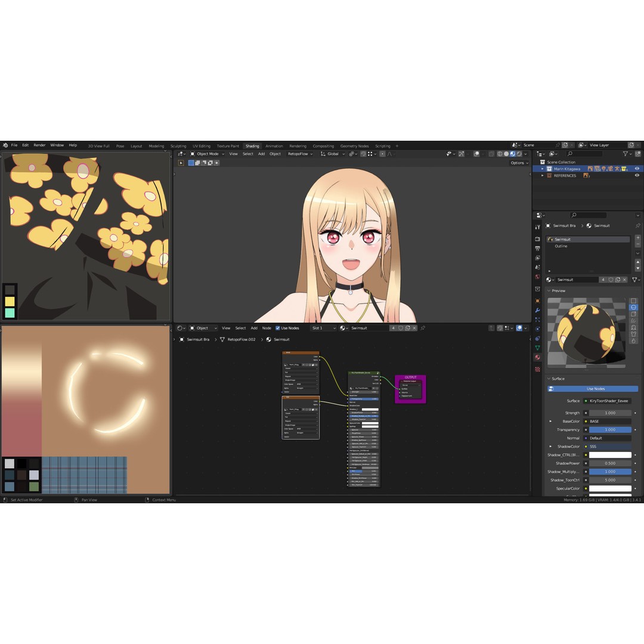Move material slot down
The image size is (644, 644).
coord(638,268)
